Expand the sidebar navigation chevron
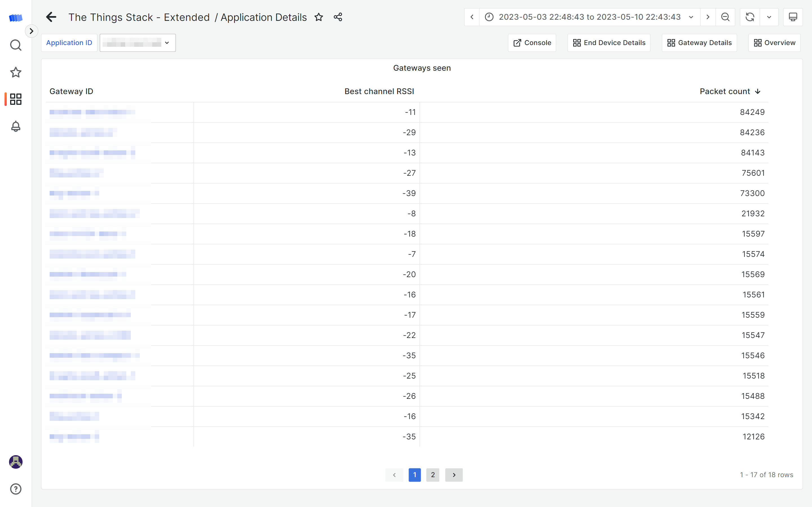 pyautogui.click(x=32, y=31)
